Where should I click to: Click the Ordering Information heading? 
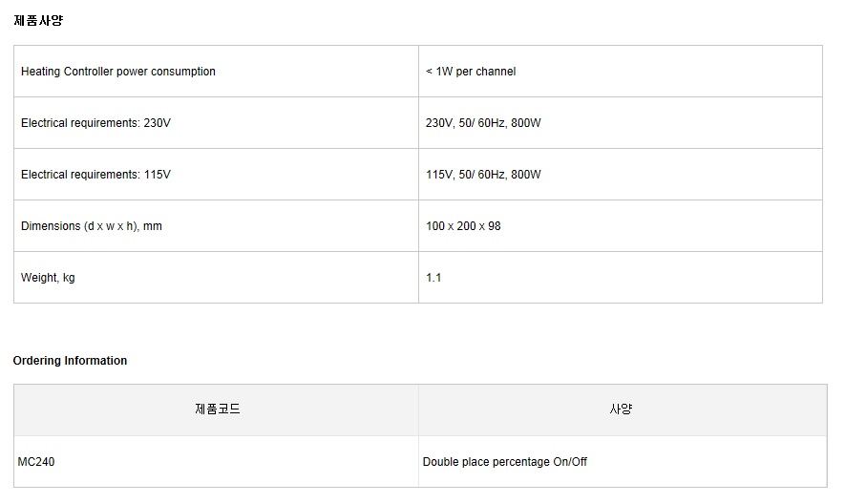(70, 361)
